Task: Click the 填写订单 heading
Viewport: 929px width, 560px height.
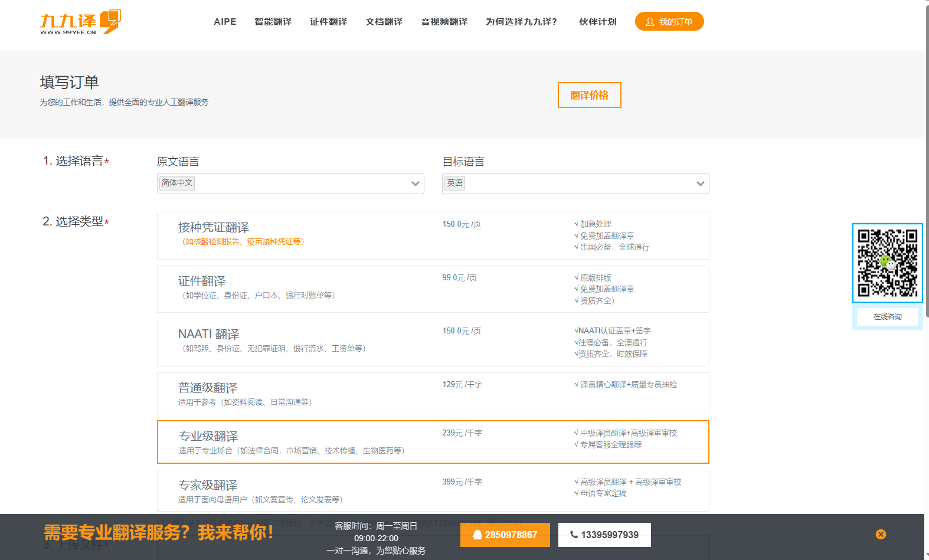Action: click(x=69, y=82)
